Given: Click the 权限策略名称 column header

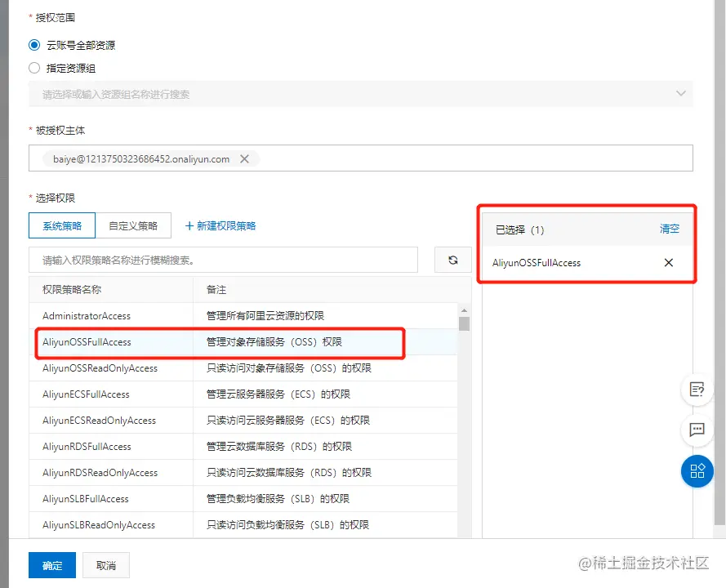Looking at the screenshot, I should (111, 290).
